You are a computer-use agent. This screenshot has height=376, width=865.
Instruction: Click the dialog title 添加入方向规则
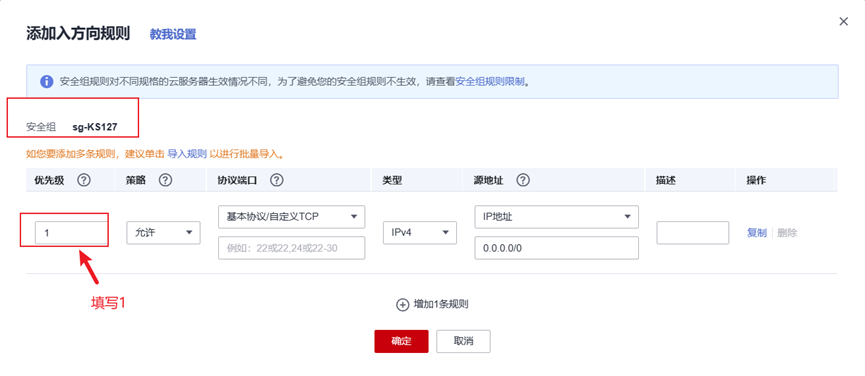[x=78, y=34]
